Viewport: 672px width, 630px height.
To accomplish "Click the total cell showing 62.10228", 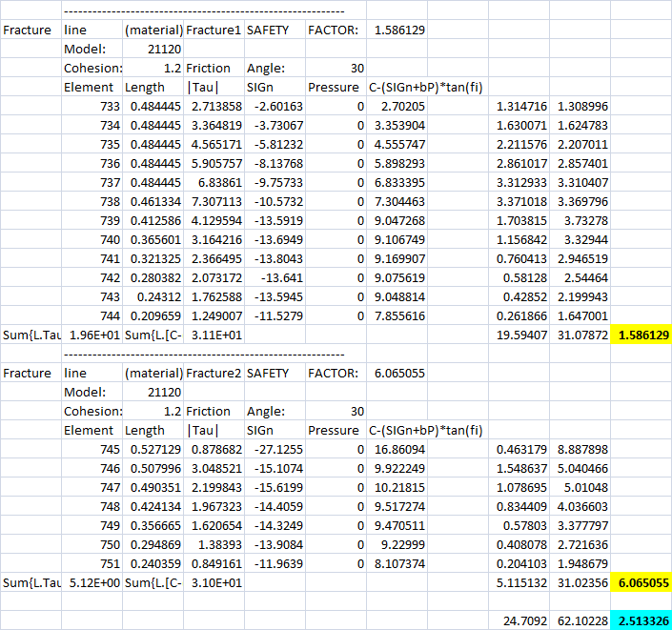I will (x=580, y=620).
